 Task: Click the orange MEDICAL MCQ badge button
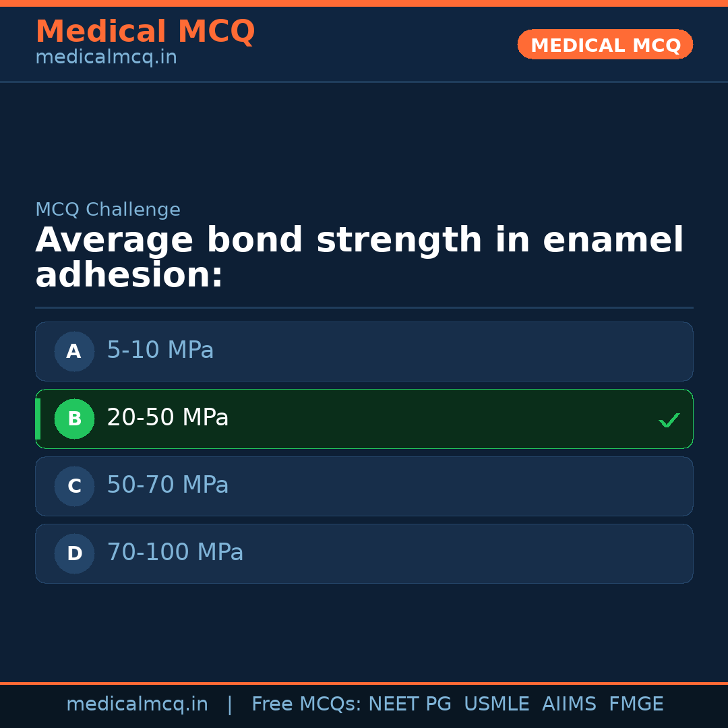pos(605,44)
